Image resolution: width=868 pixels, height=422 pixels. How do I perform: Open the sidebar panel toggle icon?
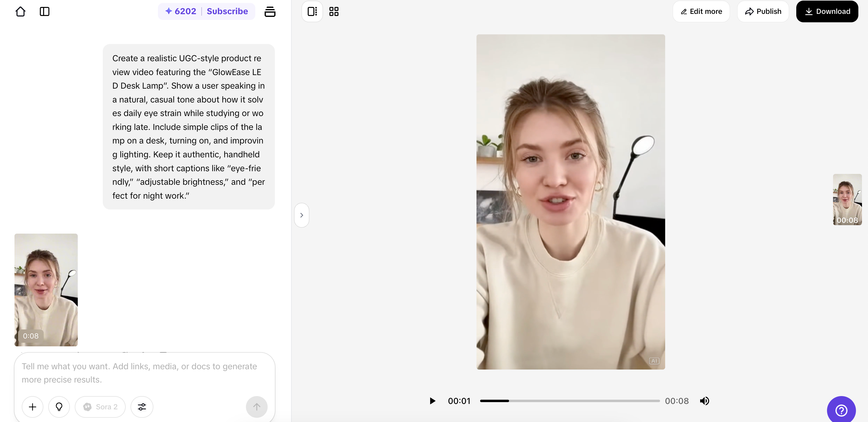(x=45, y=11)
